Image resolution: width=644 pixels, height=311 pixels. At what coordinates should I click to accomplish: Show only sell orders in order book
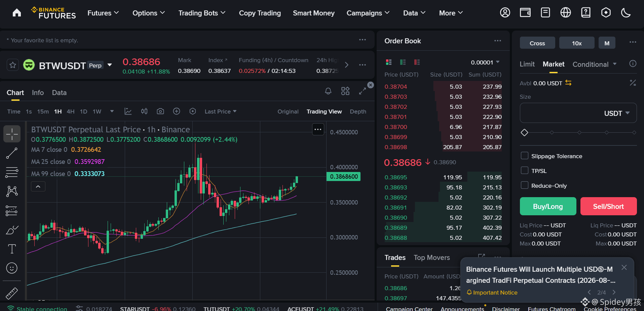(x=417, y=62)
